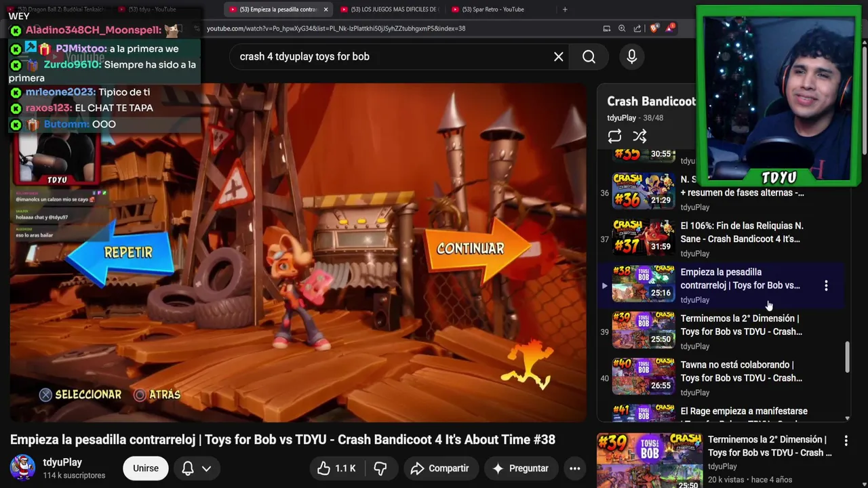Viewport: 868px width, 488px height.
Task: Open Brave Shields lion icon
Action: coord(654,28)
